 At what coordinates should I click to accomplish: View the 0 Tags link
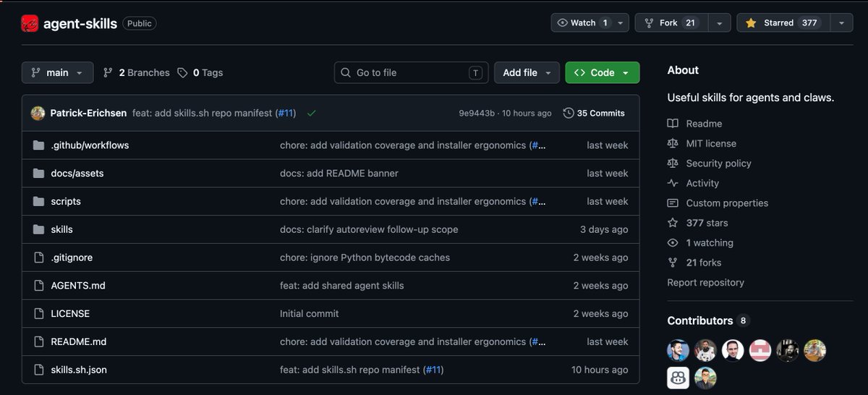[x=200, y=72]
